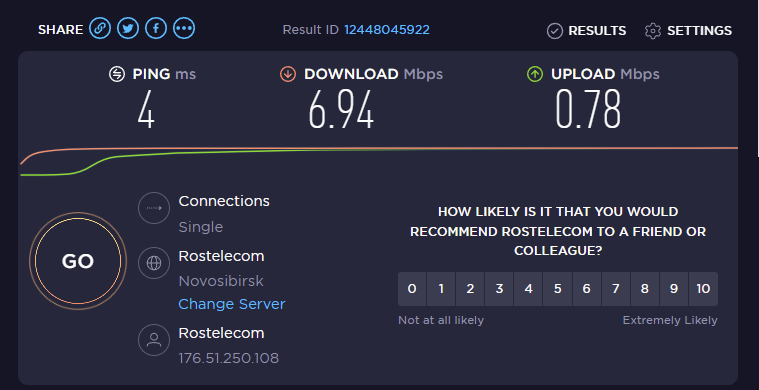Open the Results tab
The height and width of the screenshot is (390, 759).
586,30
